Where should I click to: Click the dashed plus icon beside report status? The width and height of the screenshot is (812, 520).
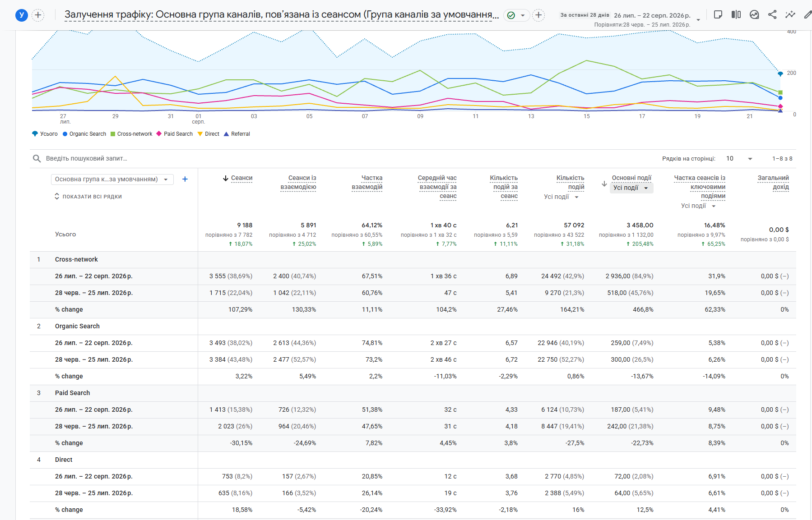pyautogui.click(x=538, y=15)
